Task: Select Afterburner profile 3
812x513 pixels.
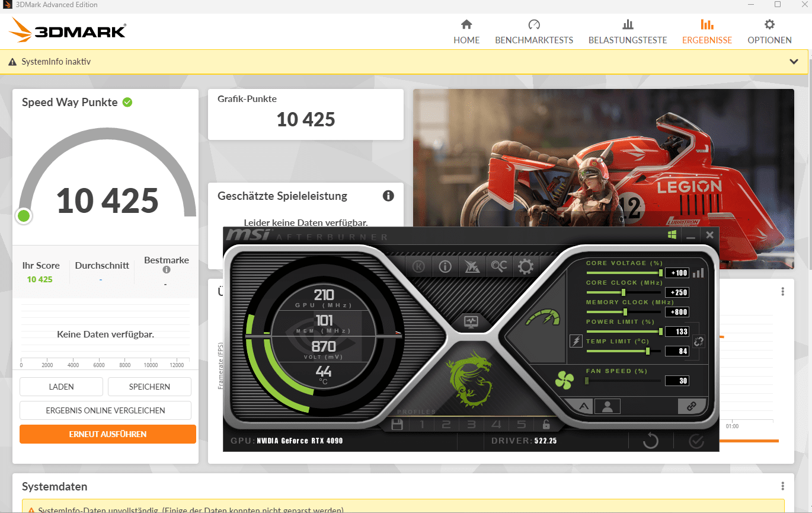Action: click(471, 425)
